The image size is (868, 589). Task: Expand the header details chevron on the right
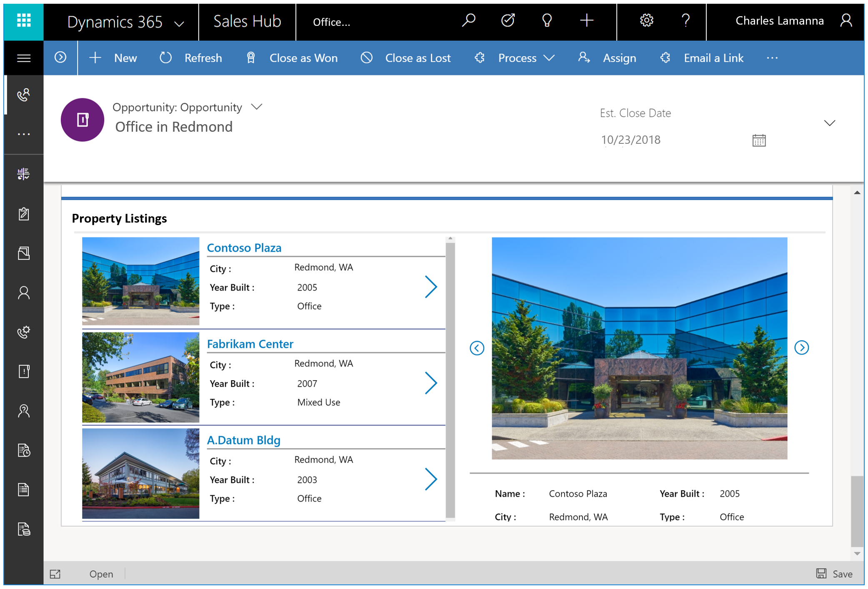click(829, 123)
